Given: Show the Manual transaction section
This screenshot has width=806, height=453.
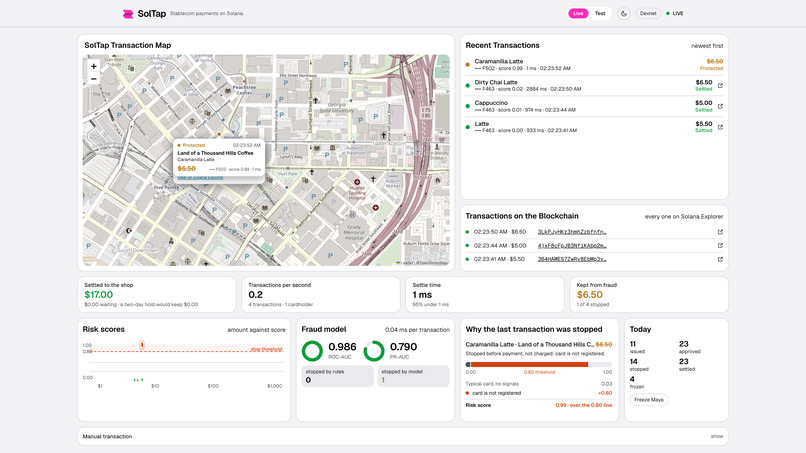Looking at the screenshot, I should point(717,436).
